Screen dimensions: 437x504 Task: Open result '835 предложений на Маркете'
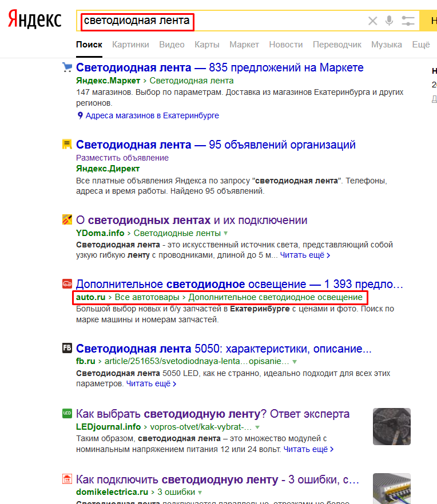(220, 67)
